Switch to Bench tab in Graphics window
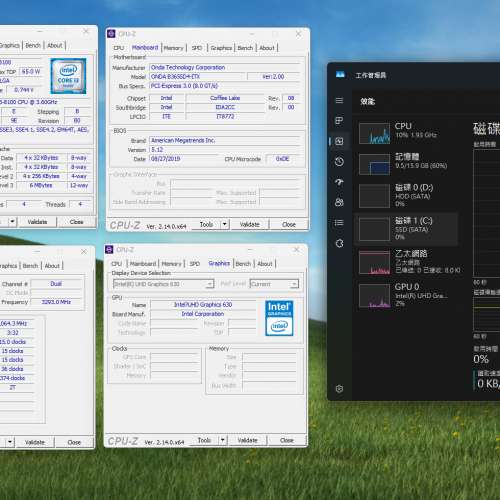This screenshot has width=500, height=500. click(x=243, y=264)
